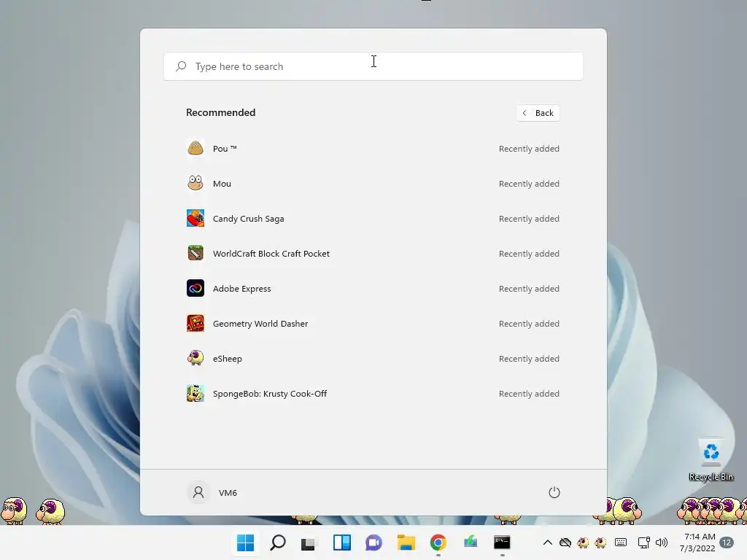Select the Pou ™ text label
Image resolution: width=747 pixels, height=560 pixels.
pyautogui.click(x=225, y=149)
